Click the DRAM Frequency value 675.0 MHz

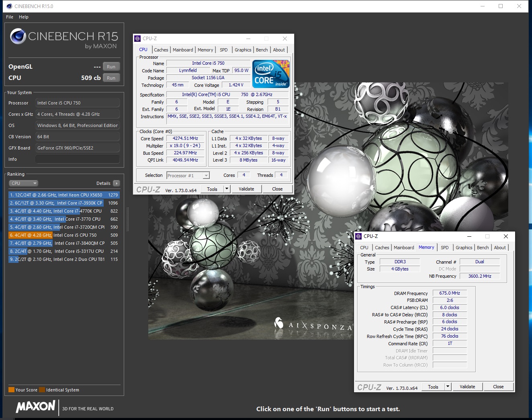coord(450,293)
